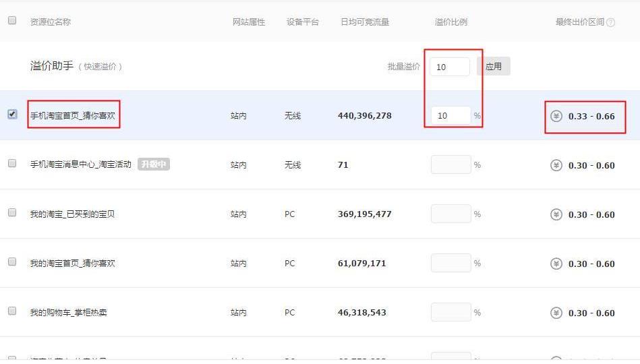Click yen icon for 我的淘宝首页_猜你喜欢 row
Screen dimensions: 640x364
point(556,264)
